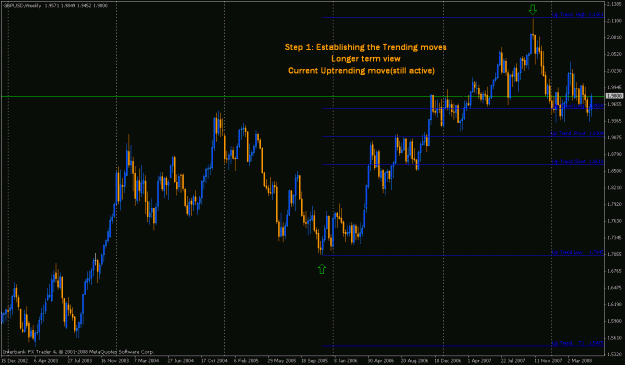Click the 1.6475 price scale value
Image resolution: width=625 pixels, height=365 pixels.
614,288
